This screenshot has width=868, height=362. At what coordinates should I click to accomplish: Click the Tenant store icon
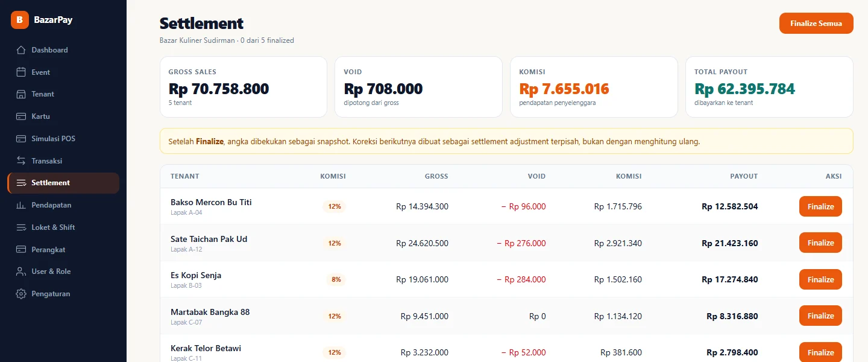pyautogui.click(x=21, y=94)
